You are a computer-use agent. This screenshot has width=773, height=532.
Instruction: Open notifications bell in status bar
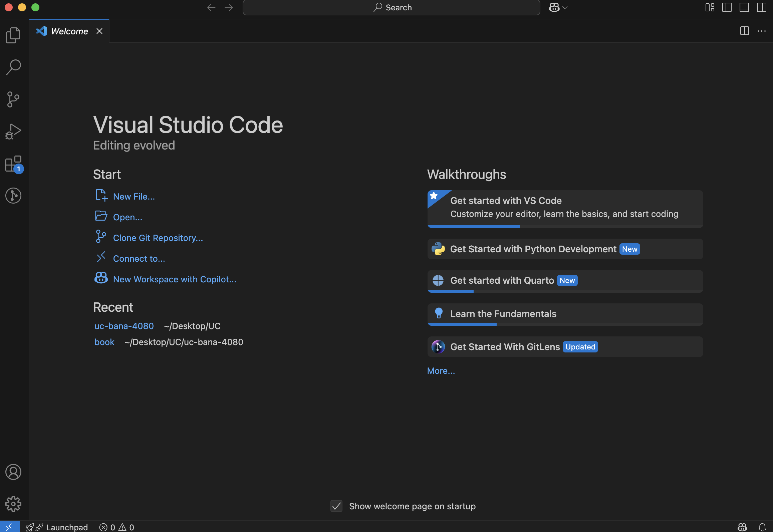tap(762, 527)
